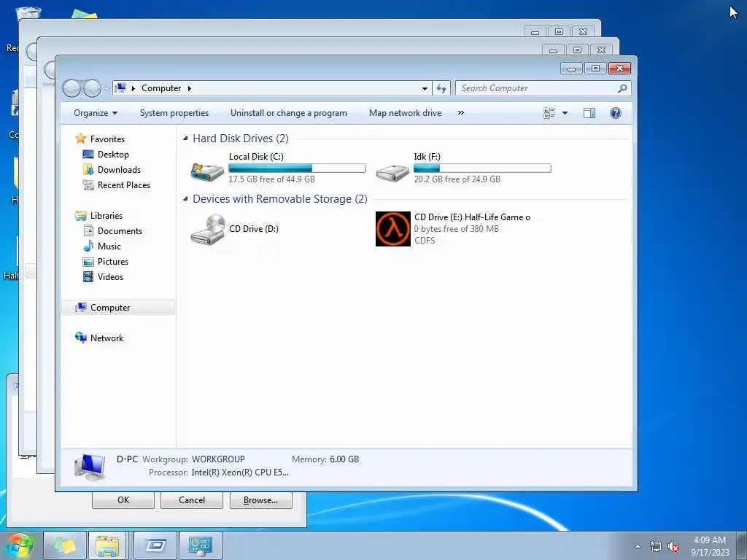Expand the address bar history dropdown

425,88
